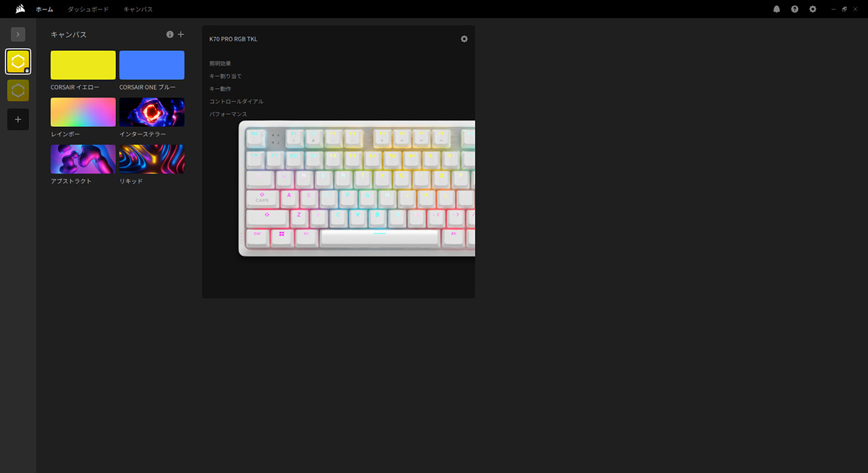Expand the profile sidebar chevron
Viewport: 868px width, 473px height.
pos(18,34)
